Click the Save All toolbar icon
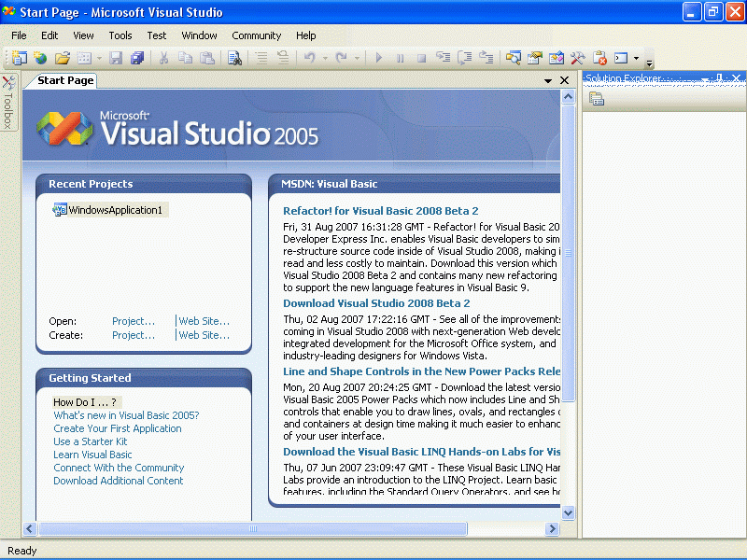Screen dimensions: 747x560 pos(137,58)
